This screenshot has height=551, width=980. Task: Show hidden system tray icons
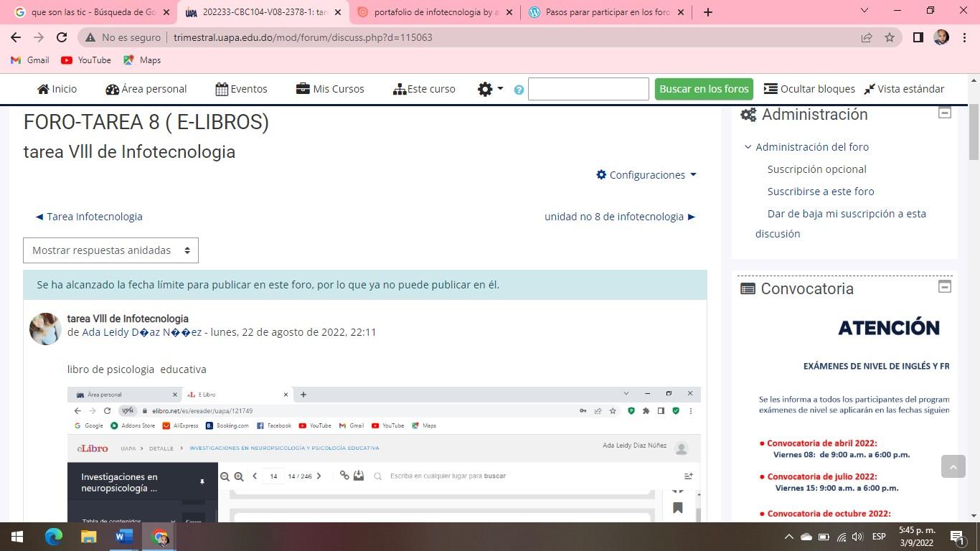click(x=788, y=537)
